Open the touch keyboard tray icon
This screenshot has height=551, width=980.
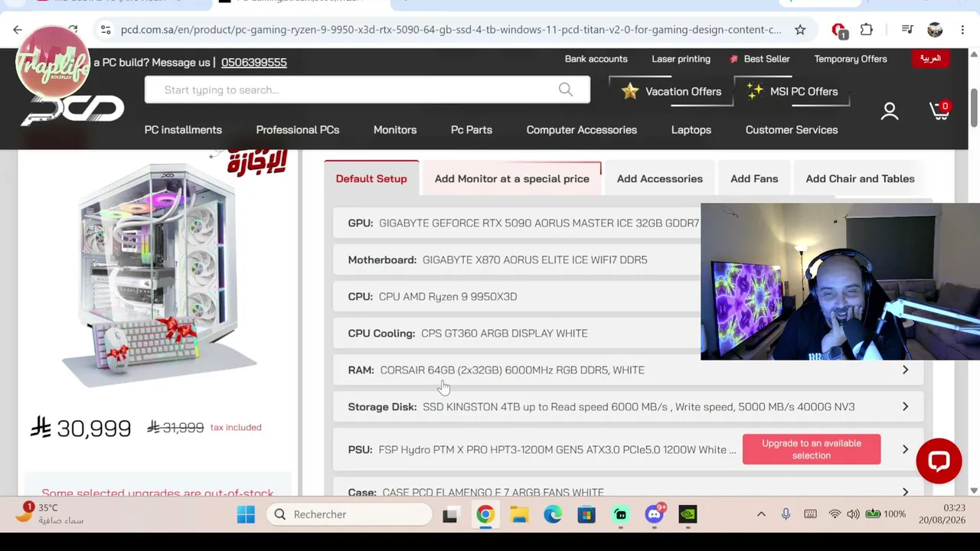(x=810, y=514)
